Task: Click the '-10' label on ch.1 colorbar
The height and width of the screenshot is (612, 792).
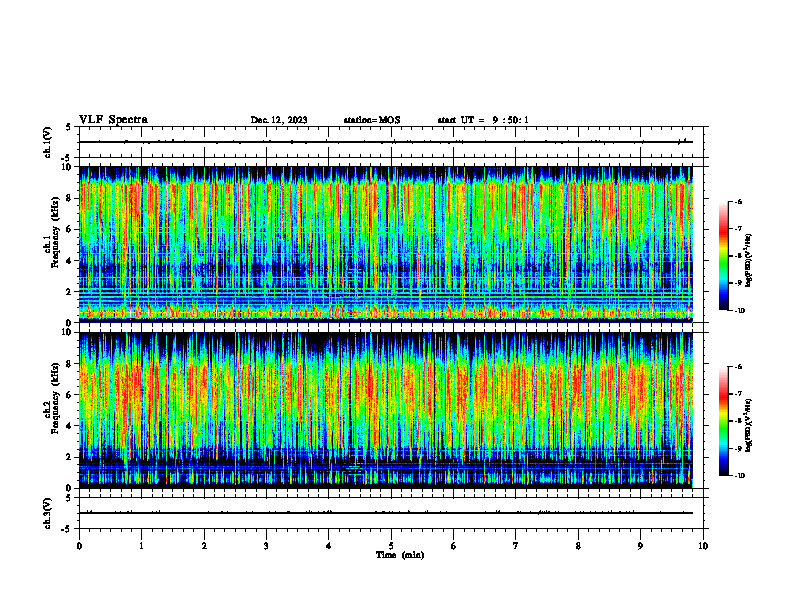Action: tap(739, 311)
